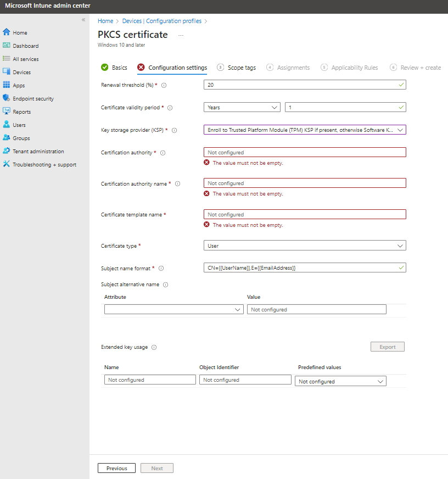Open the Certificate type User dropdown
This screenshot has width=448, height=479.
305,246
